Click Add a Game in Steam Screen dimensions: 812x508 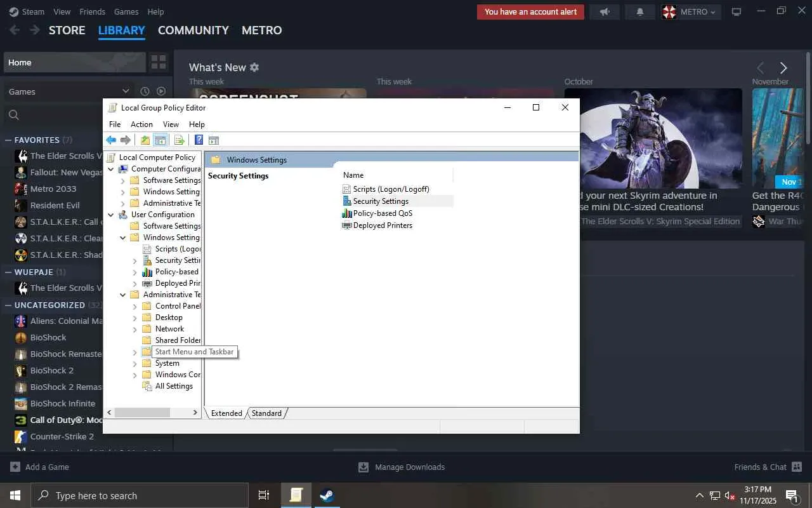(40, 467)
